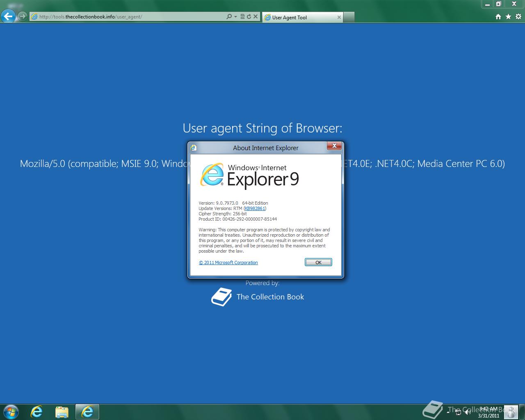Open the KB982861 update link
Screen dimensions: 525x420
tap(255, 208)
